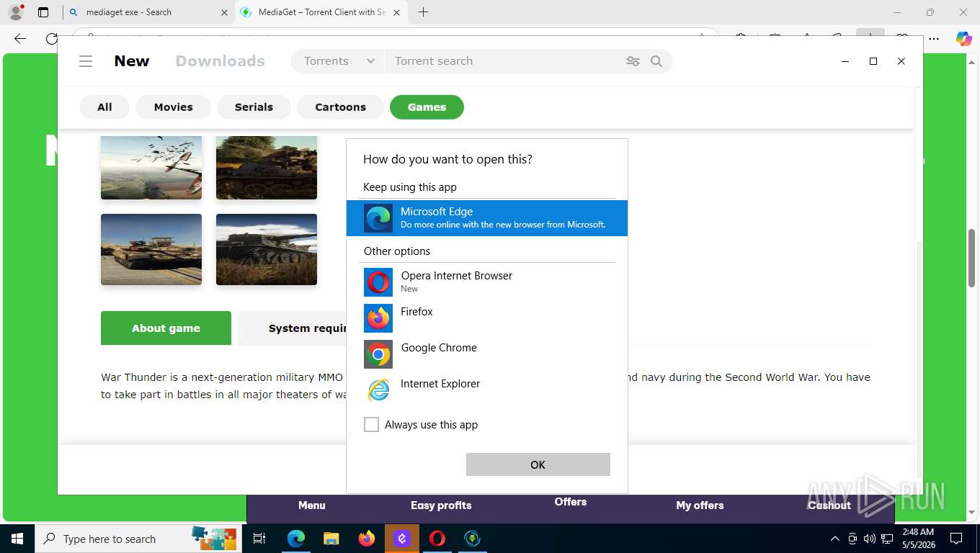Click Easy profits in the bottom bar

pos(441,505)
